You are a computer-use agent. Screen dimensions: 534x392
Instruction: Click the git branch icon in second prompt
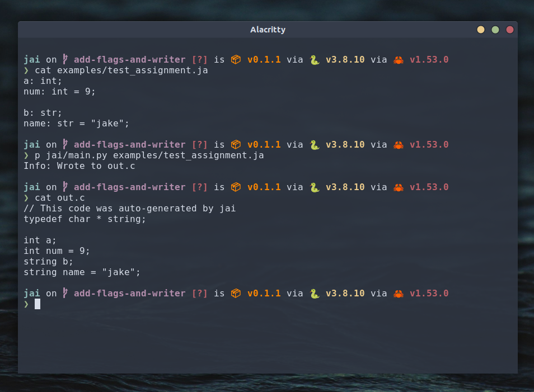(x=65, y=144)
